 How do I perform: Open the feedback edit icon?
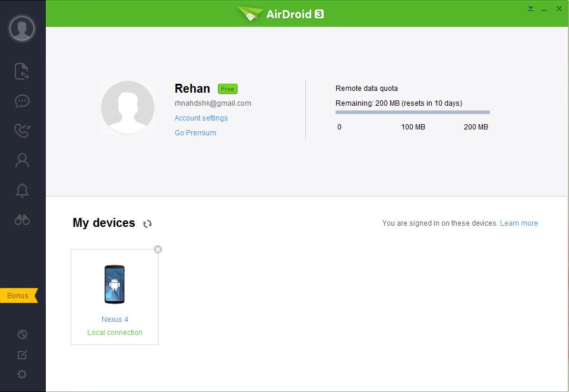pyautogui.click(x=23, y=355)
